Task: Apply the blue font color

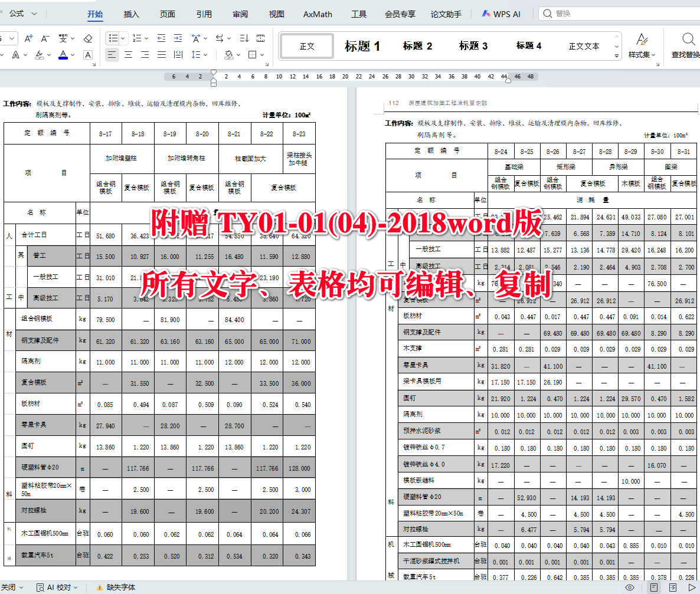Action: [x=63, y=55]
